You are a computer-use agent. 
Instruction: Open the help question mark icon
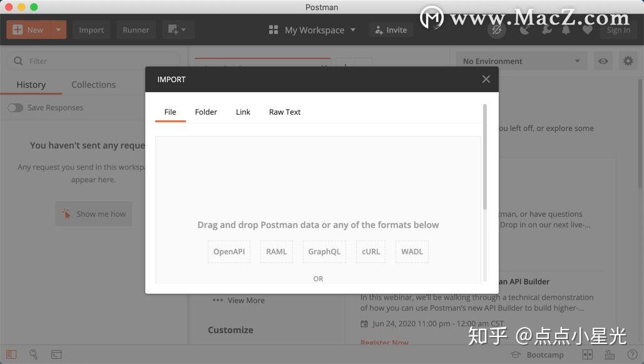[632, 355]
